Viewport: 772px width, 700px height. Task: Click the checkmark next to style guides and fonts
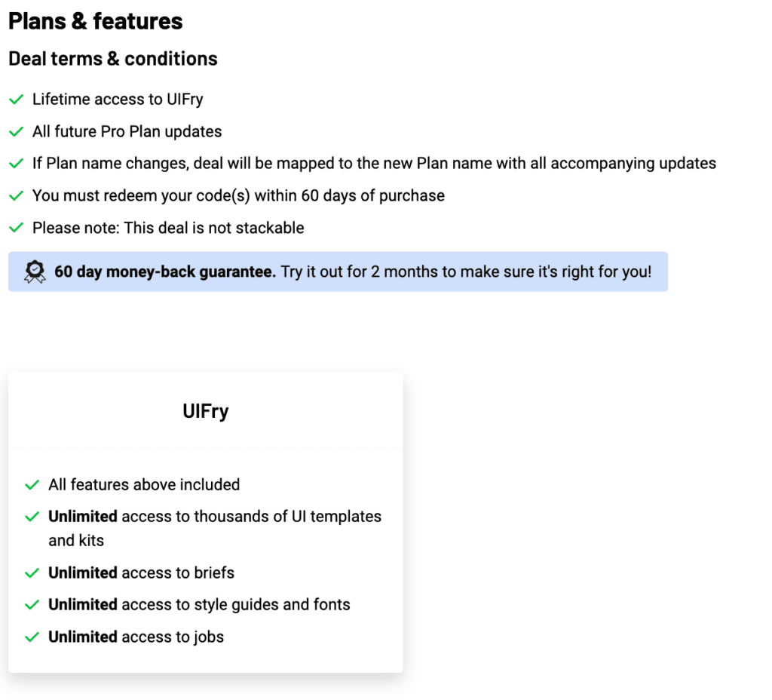[x=32, y=605]
